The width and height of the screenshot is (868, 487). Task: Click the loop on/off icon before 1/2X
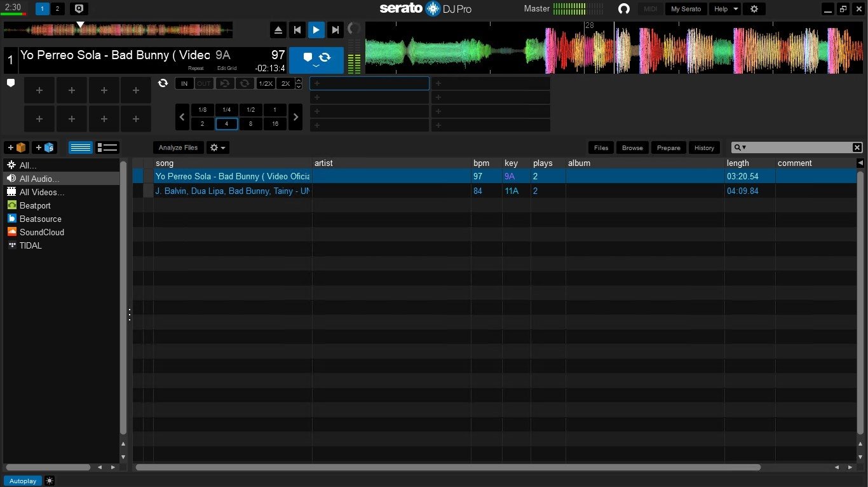(245, 83)
